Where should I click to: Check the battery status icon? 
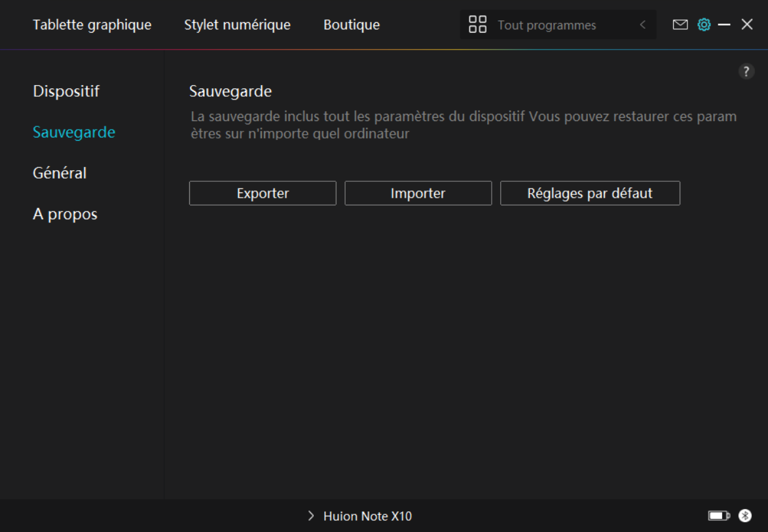pos(719,516)
